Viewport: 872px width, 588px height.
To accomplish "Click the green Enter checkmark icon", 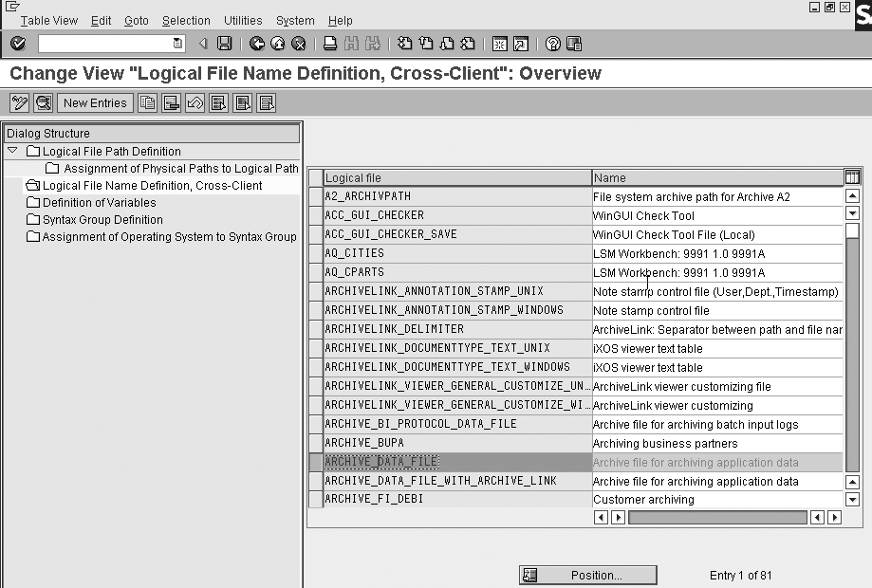I will click(18, 44).
